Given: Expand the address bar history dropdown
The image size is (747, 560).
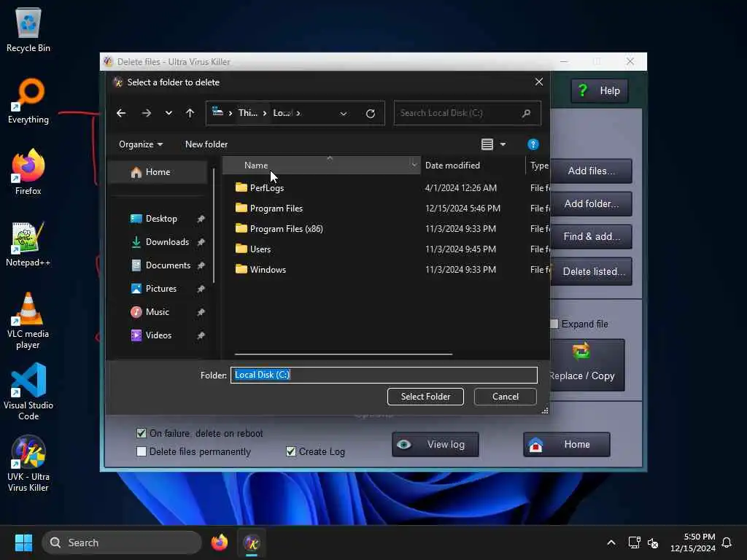Looking at the screenshot, I should 343,113.
